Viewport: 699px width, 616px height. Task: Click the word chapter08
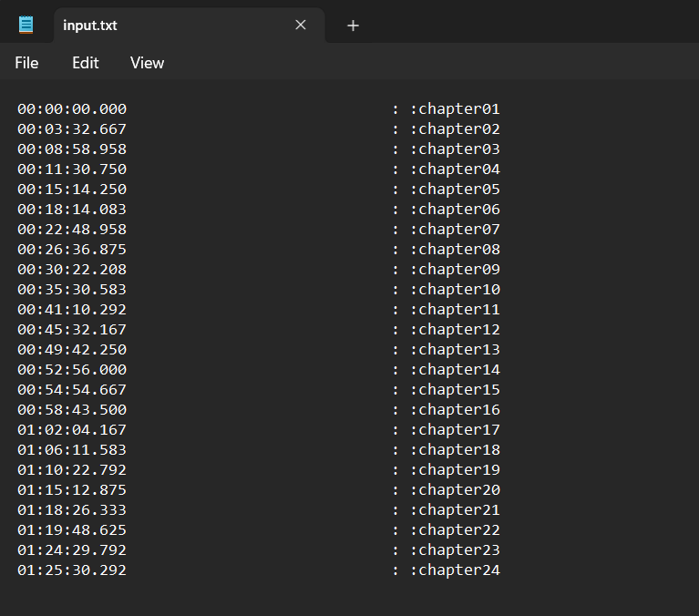click(459, 249)
